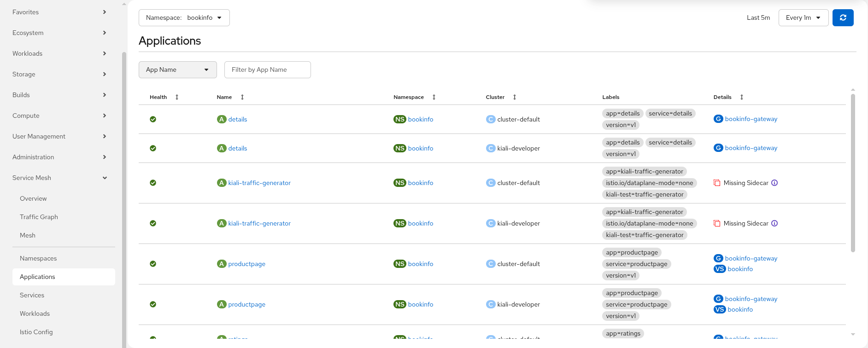Open Traffic Graph page
Image resolution: width=868 pixels, height=348 pixels.
click(x=39, y=217)
